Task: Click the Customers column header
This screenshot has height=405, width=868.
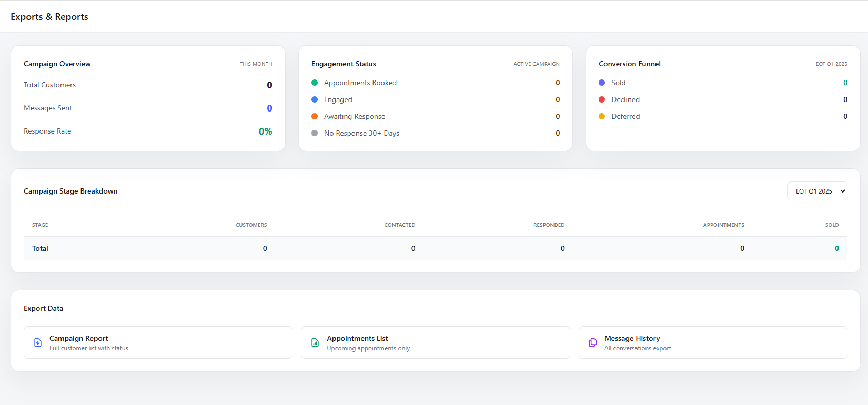Action: click(251, 225)
